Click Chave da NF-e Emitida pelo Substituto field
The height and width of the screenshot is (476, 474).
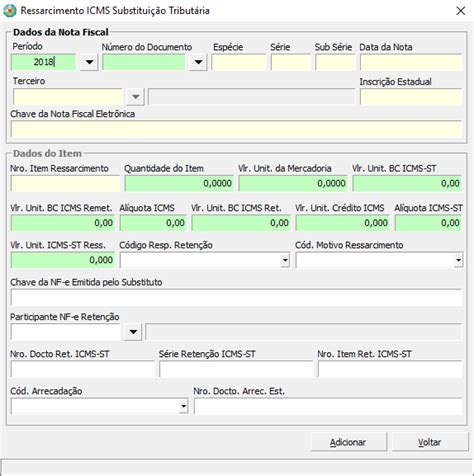point(236,297)
